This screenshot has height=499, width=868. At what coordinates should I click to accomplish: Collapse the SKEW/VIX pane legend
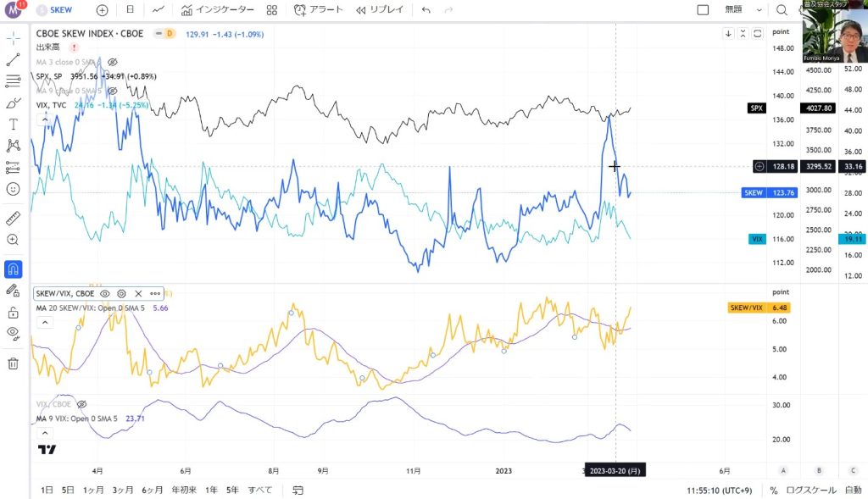tap(45, 322)
